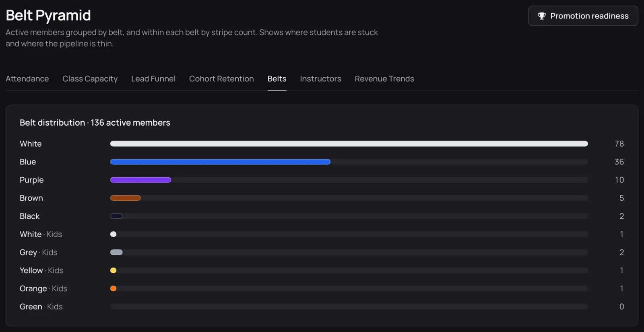Click the Green Kids count 0

[x=621, y=307]
